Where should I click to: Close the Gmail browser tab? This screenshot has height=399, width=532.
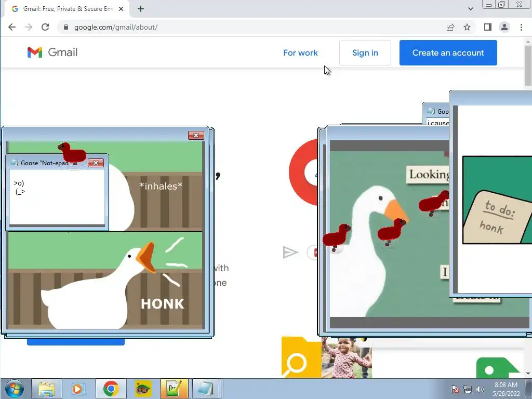point(121,9)
